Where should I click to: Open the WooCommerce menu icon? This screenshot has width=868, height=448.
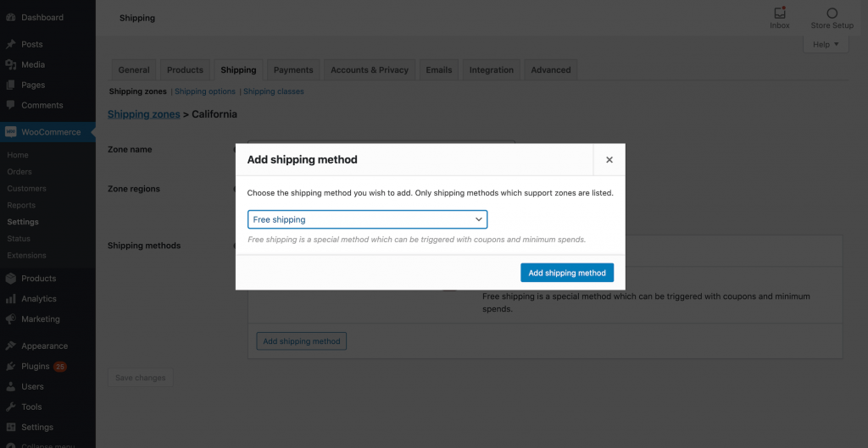[x=10, y=132]
